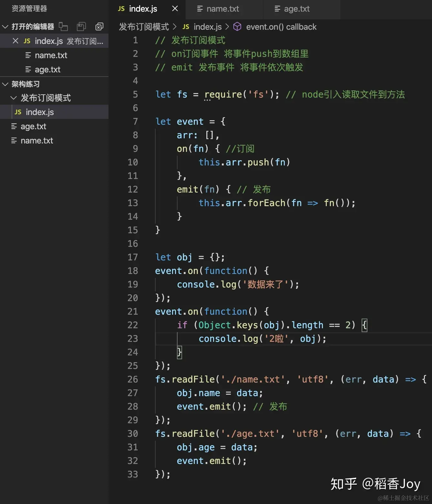The height and width of the screenshot is (504, 432).
Task: Click line number 5 in the gutter
Action: tap(135, 94)
